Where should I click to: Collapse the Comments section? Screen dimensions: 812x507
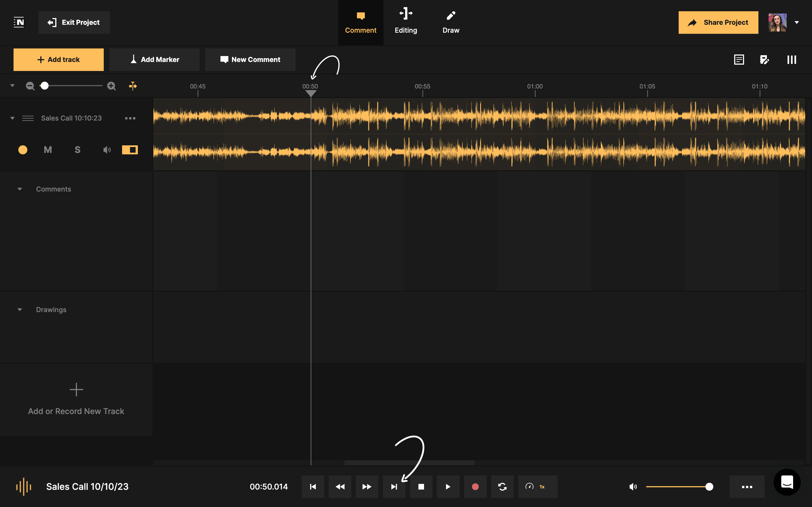click(19, 189)
